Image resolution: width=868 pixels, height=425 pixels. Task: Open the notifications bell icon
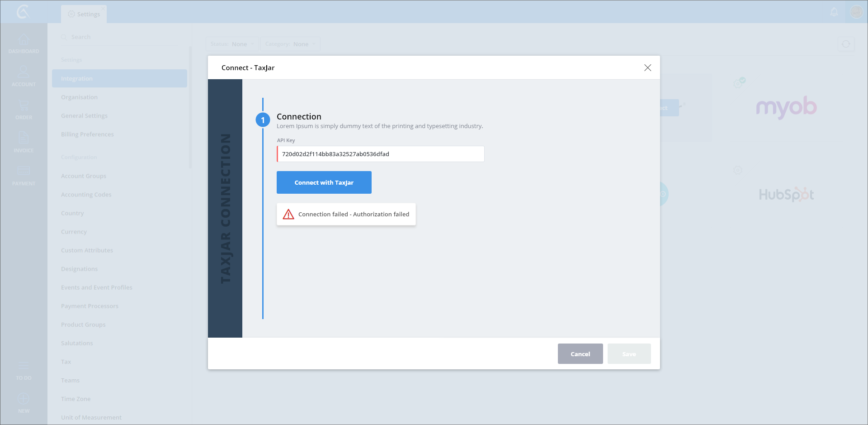(x=834, y=12)
